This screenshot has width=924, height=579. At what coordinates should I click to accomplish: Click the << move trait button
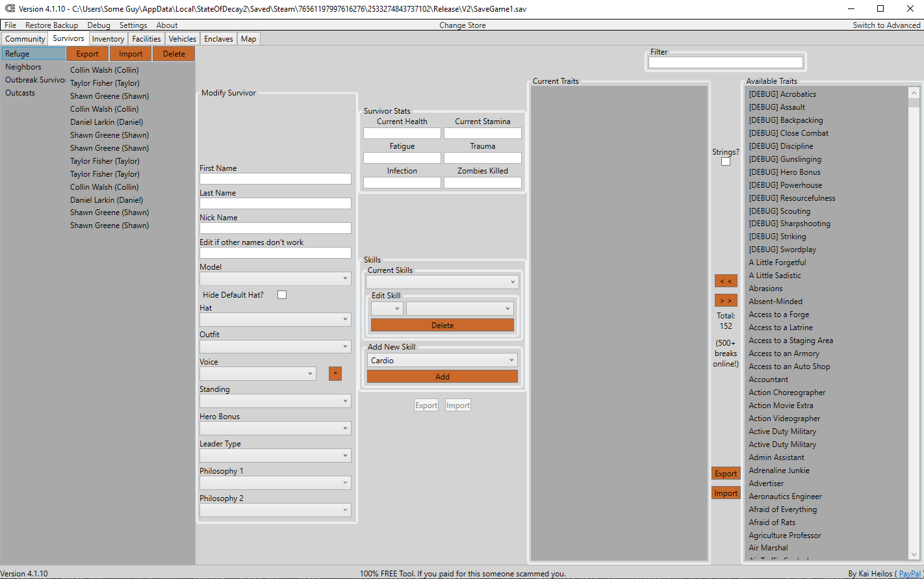(x=726, y=281)
